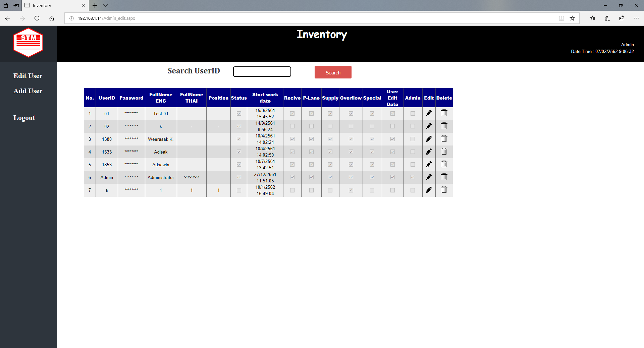Add this page to browser favorites

[572, 18]
